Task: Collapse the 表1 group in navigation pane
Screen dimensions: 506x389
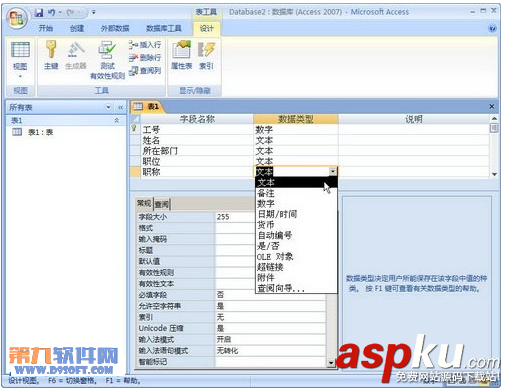Action: coord(116,120)
